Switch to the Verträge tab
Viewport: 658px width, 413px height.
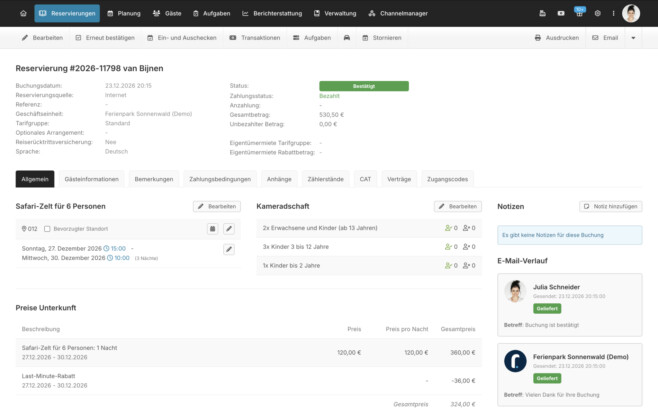(x=399, y=179)
